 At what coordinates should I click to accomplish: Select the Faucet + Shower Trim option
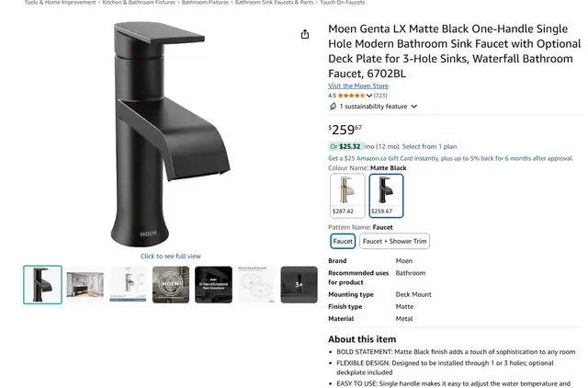[x=394, y=241]
